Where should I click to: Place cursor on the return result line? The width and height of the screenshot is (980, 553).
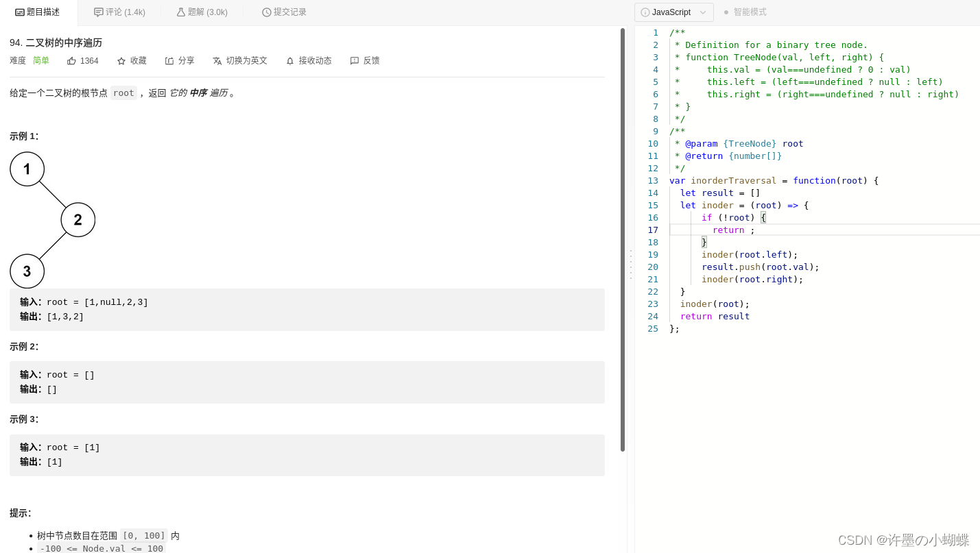(715, 316)
